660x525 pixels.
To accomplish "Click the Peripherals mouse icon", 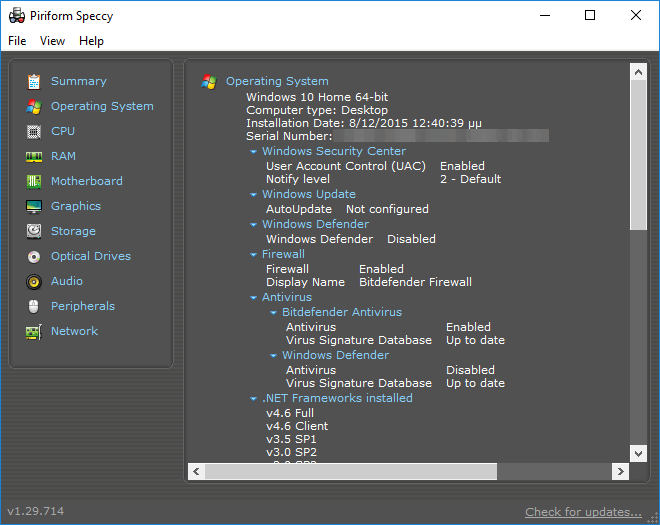I will pos(34,306).
